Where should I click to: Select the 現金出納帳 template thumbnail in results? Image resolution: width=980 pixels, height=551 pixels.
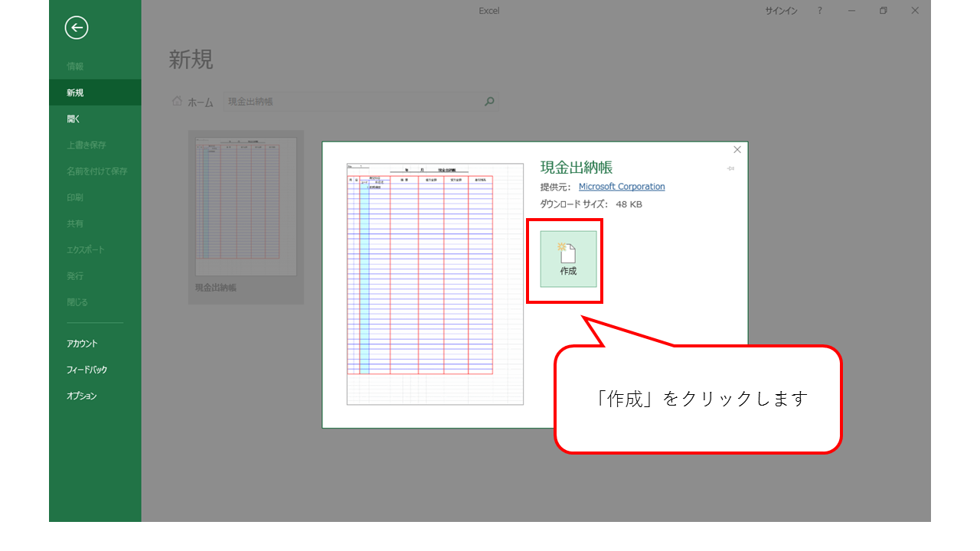point(246,217)
